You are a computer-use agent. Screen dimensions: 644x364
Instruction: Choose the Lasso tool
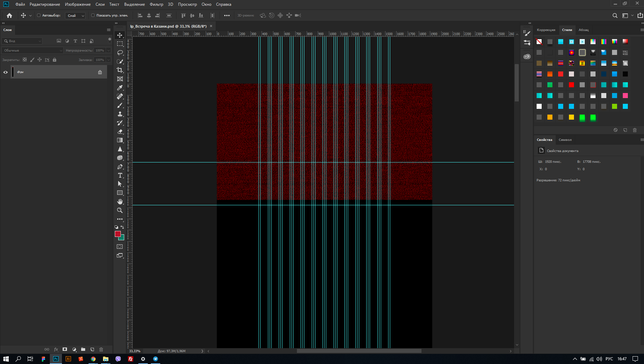(x=120, y=53)
